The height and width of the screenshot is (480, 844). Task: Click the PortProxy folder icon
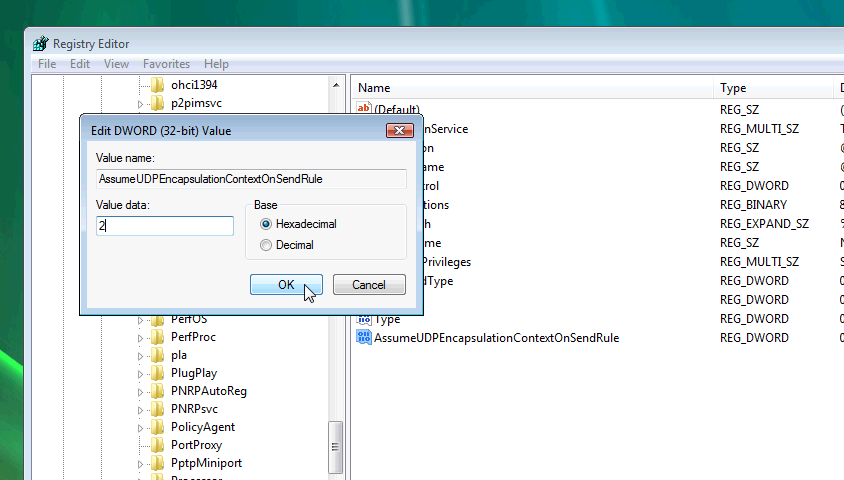(157, 445)
